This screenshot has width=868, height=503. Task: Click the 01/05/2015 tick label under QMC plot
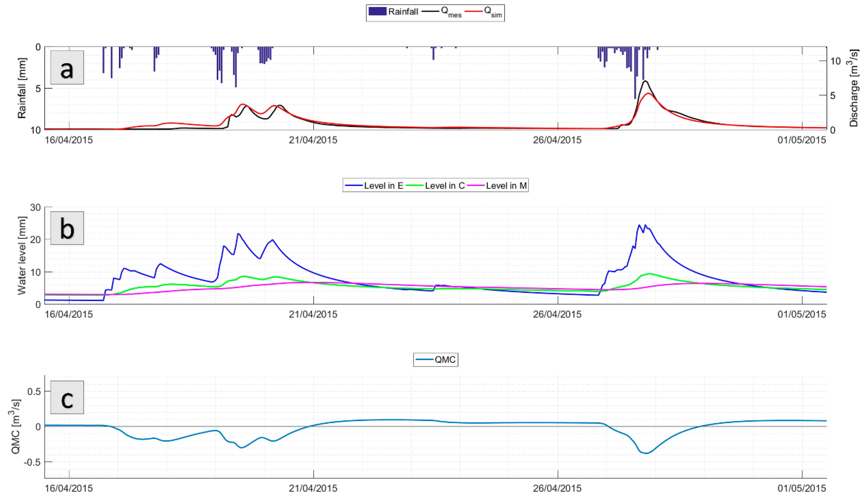click(802, 488)
